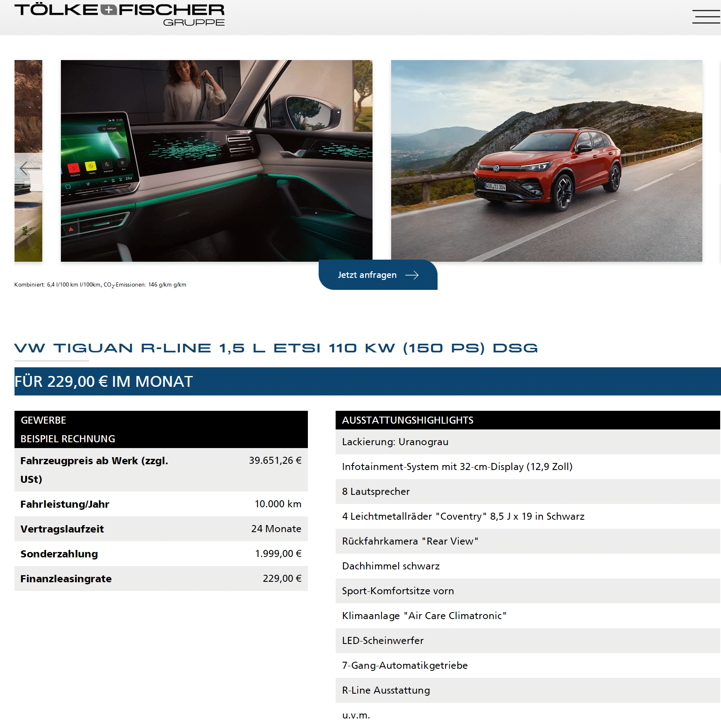Click the Ausstattungshighlights header
Viewport: 721px width, 728px height.
pos(528,420)
